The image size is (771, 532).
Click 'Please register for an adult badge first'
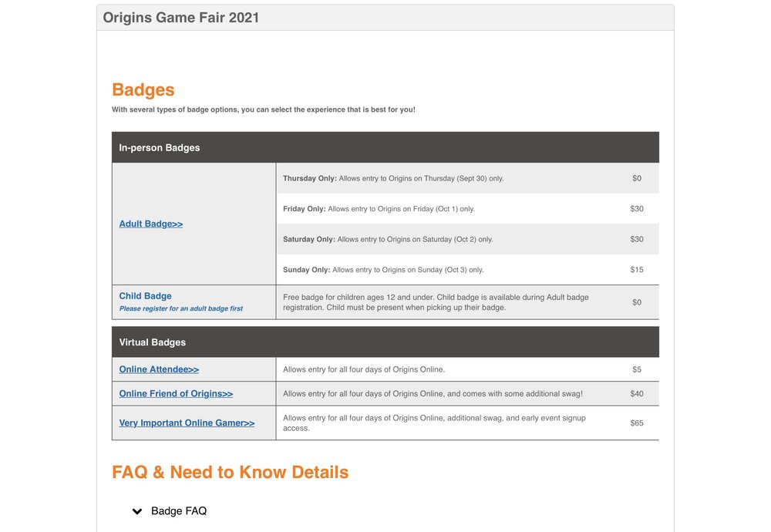click(x=181, y=308)
